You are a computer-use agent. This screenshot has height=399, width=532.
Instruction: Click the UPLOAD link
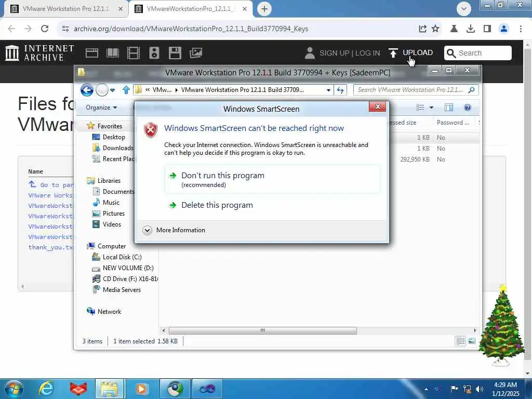tap(418, 52)
